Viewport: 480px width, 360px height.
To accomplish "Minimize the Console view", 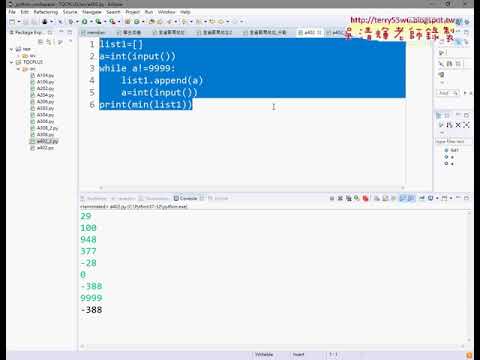I will point(458,198).
